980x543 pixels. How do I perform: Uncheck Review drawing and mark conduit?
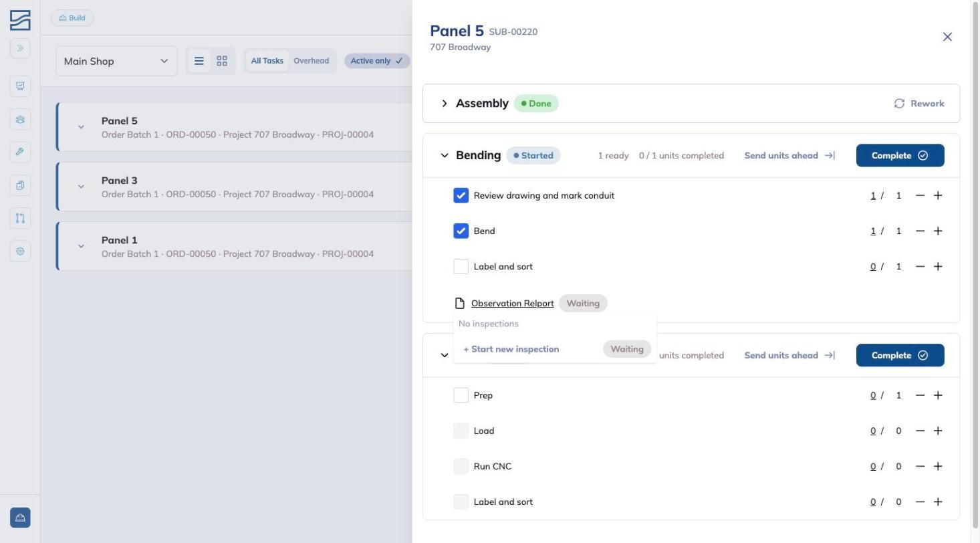pyautogui.click(x=461, y=195)
